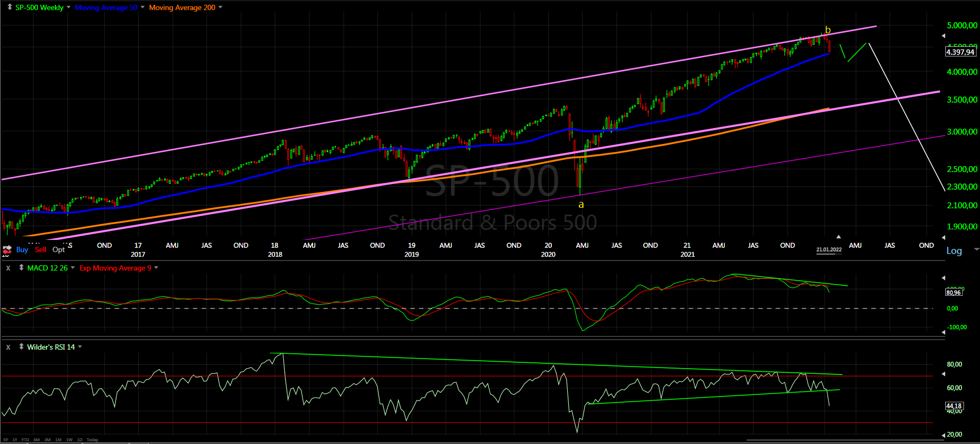
Task: Click the up-down arrow icon beside Wilder's RSI 14
Action: click(x=21, y=346)
